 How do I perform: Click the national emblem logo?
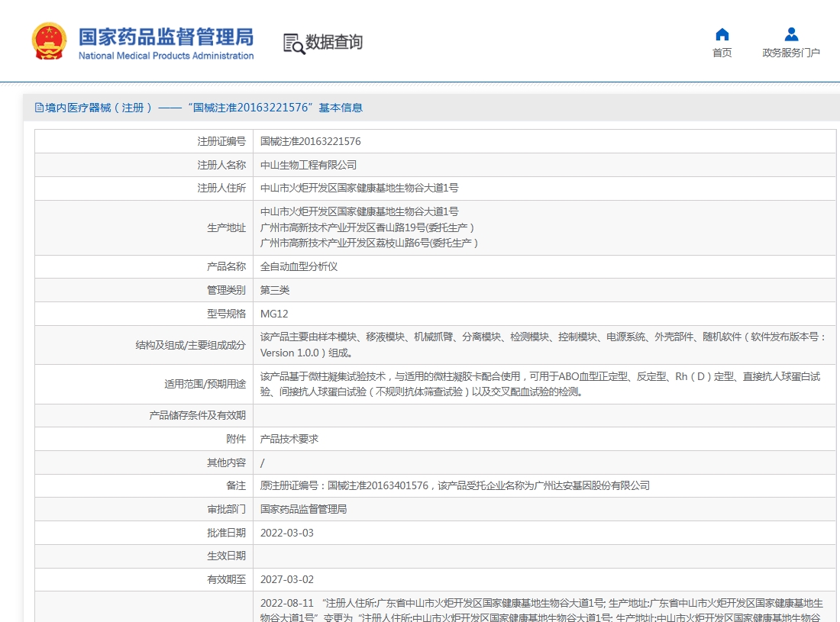[50, 41]
